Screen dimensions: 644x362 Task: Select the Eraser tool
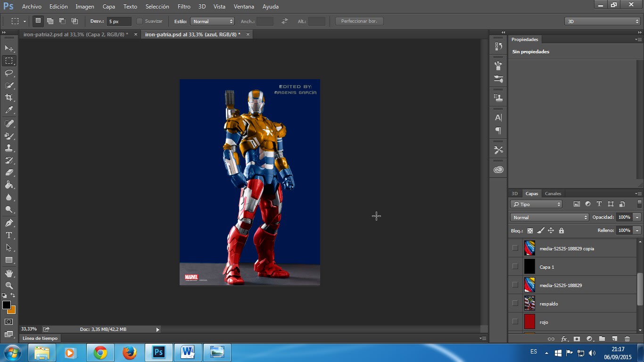click(9, 172)
